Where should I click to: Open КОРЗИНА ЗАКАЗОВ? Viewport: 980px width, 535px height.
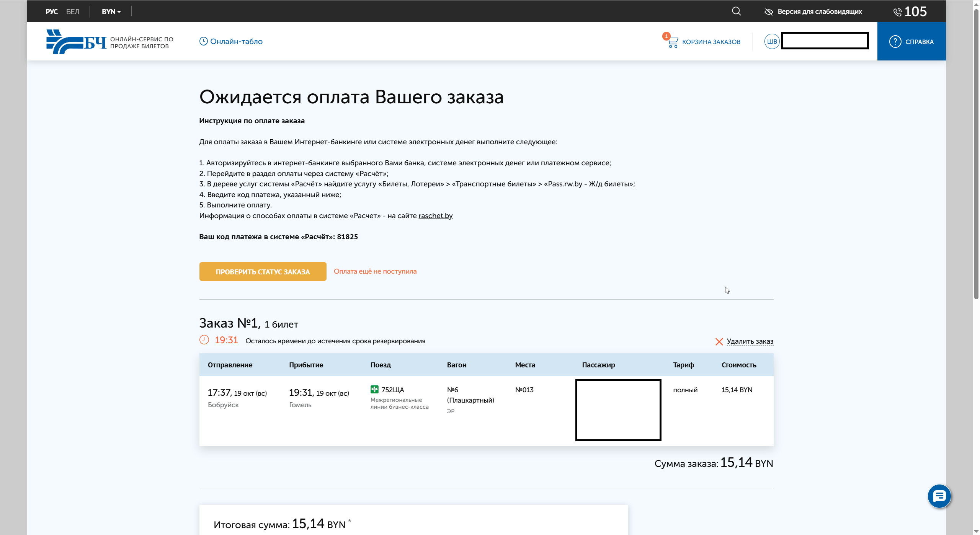point(711,42)
